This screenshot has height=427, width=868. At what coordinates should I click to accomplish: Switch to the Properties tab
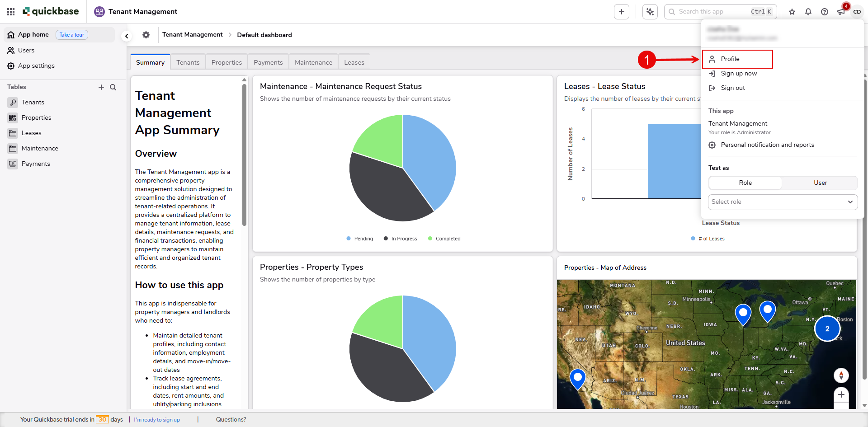[226, 62]
